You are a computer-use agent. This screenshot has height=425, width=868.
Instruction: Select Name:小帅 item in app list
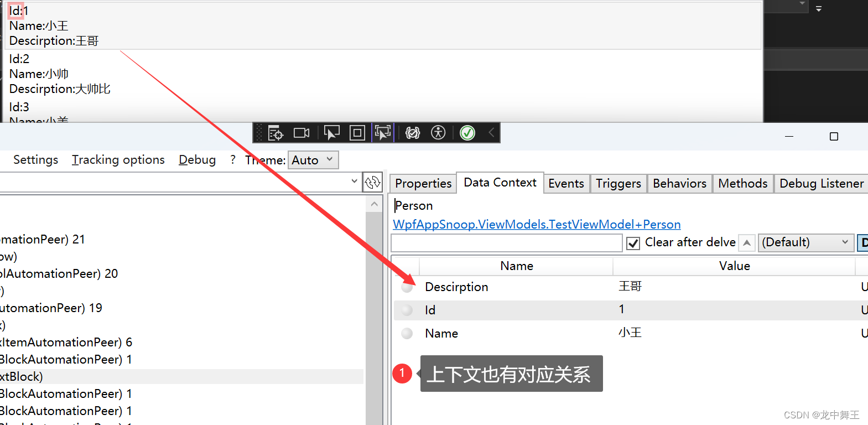(x=39, y=74)
